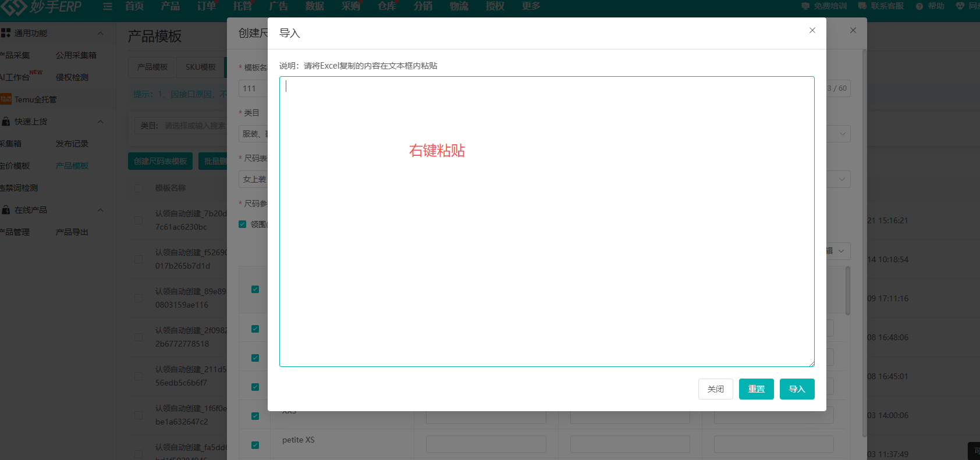
Task: Select checkbox for template 认领自动创建_7b20d
Action: tap(139, 220)
